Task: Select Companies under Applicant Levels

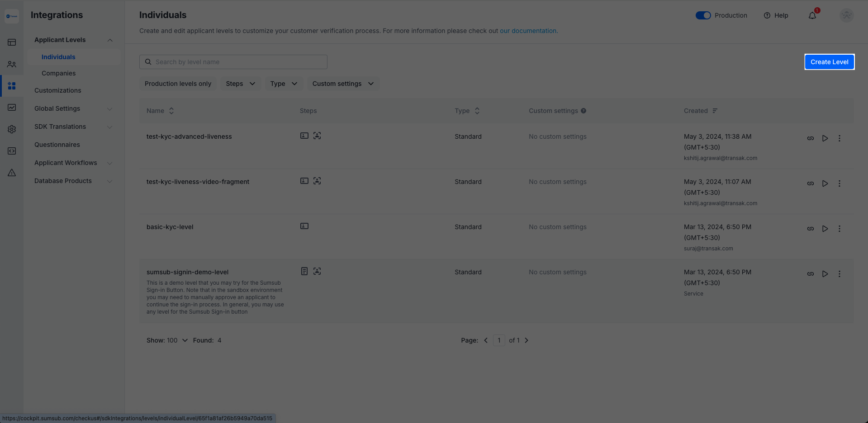Action: point(59,73)
